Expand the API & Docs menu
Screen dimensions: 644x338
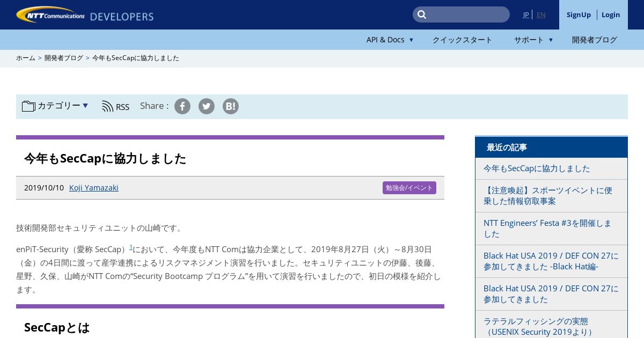pos(390,40)
